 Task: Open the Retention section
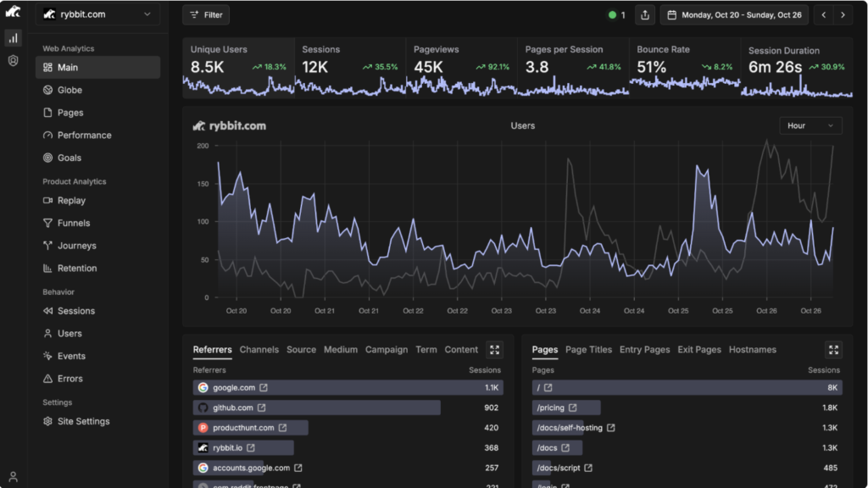[98, 269]
